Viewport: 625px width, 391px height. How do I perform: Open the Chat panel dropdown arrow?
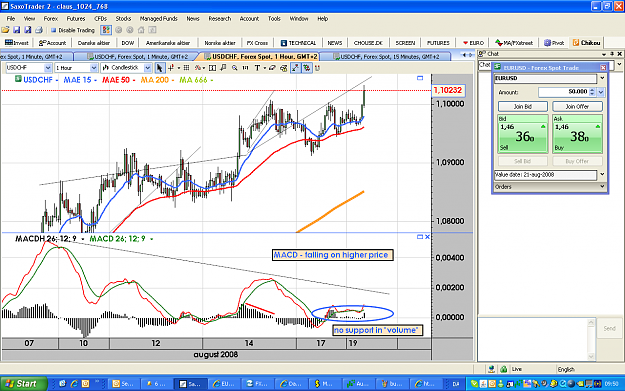(604, 54)
